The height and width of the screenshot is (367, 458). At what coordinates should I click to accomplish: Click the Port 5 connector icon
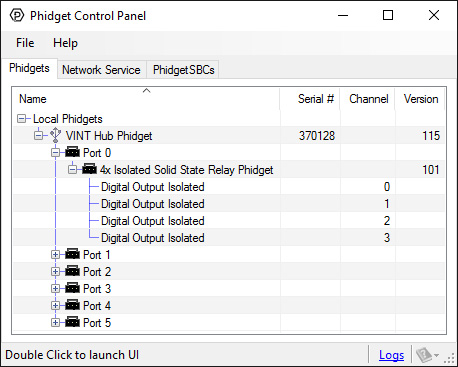72,322
